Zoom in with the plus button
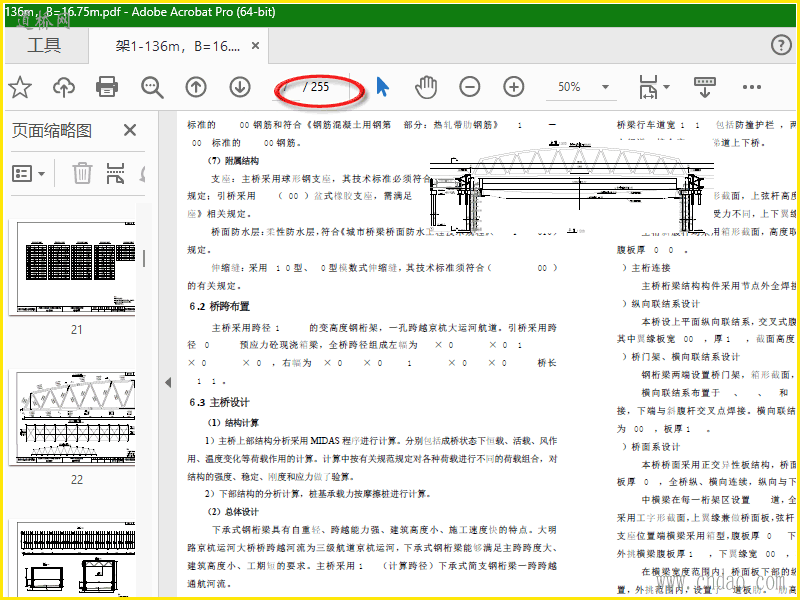Screen dimensions: 800x600 514,87
